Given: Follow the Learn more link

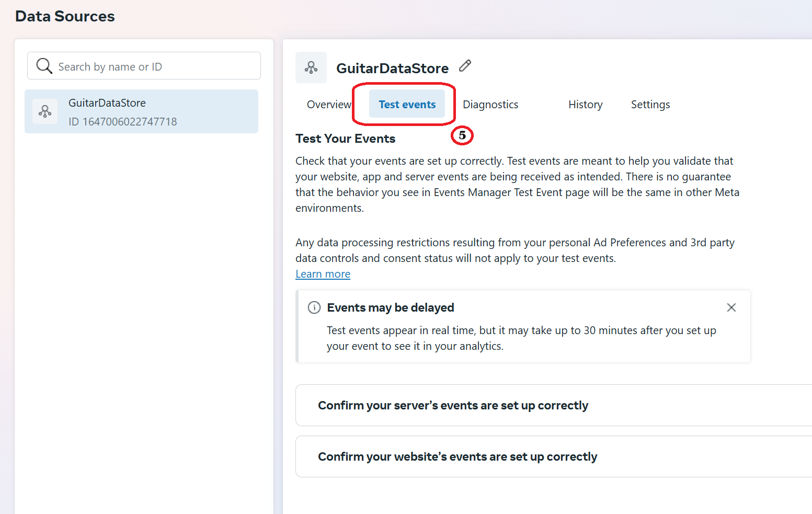Looking at the screenshot, I should (x=323, y=274).
